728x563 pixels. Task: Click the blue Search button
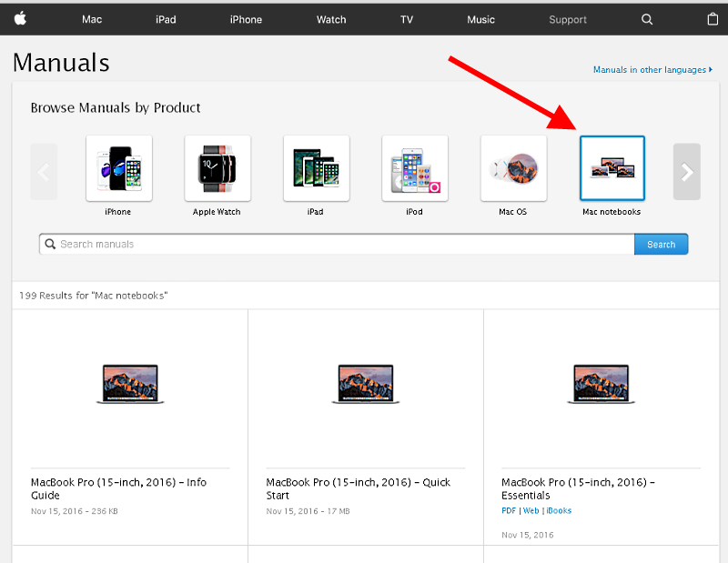pos(662,244)
